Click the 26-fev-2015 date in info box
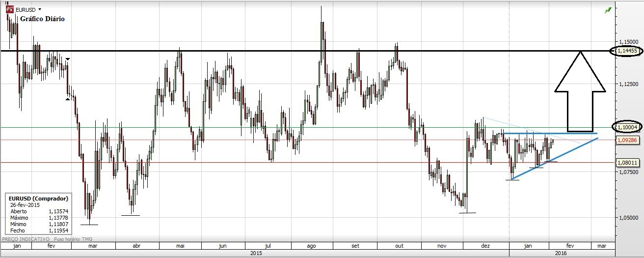644x258 pixels. coord(25,204)
